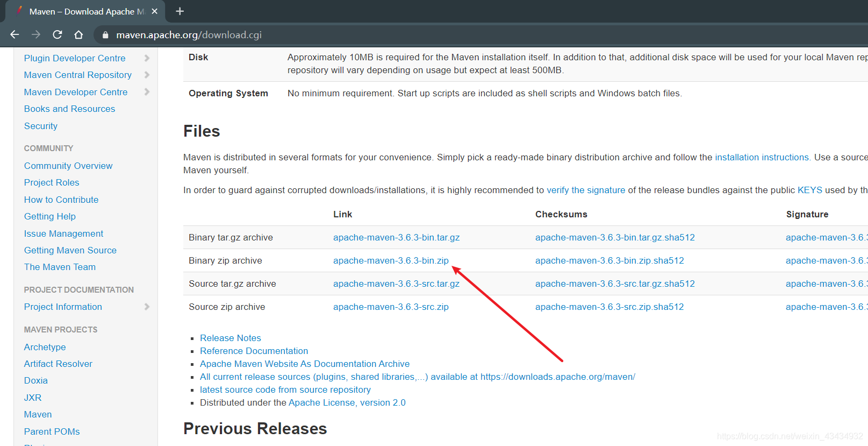Expand Maven Developer Centre submenu arrow

point(147,92)
